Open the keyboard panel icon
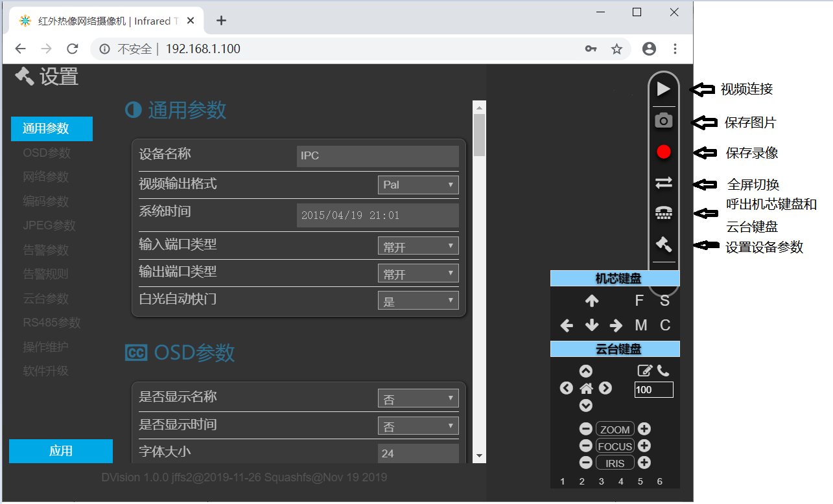 tap(663, 213)
